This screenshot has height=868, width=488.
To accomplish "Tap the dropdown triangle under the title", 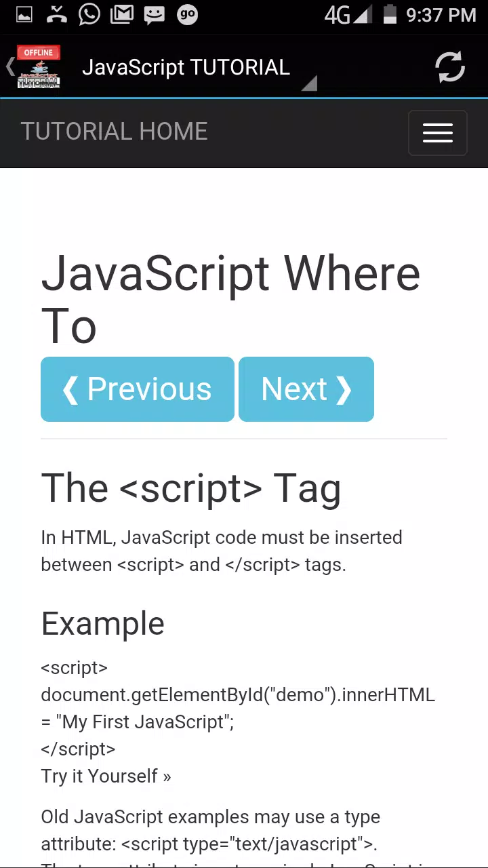I will tap(309, 83).
